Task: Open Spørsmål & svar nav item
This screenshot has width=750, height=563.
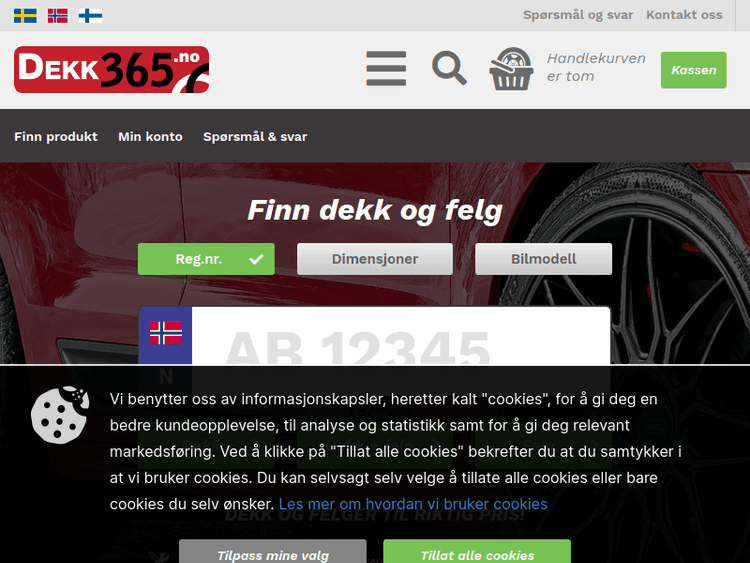Action: pos(255,137)
